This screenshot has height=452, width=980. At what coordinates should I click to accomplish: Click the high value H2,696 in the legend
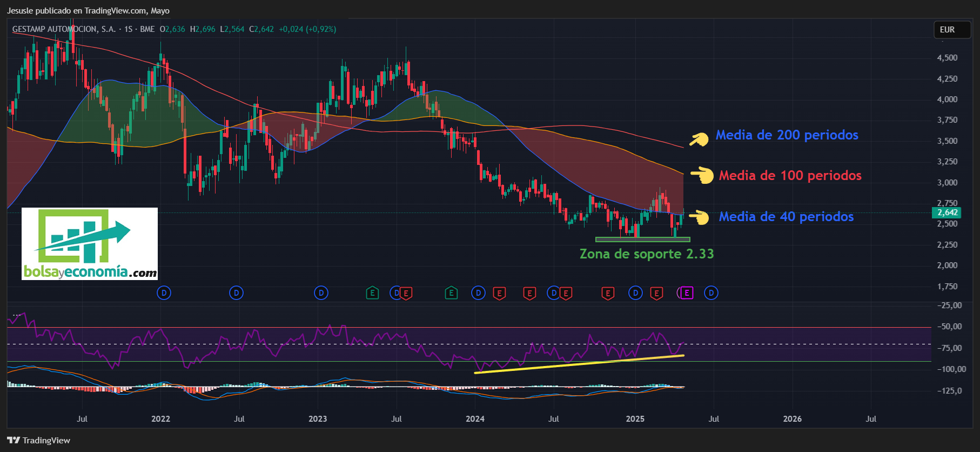click(203, 29)
